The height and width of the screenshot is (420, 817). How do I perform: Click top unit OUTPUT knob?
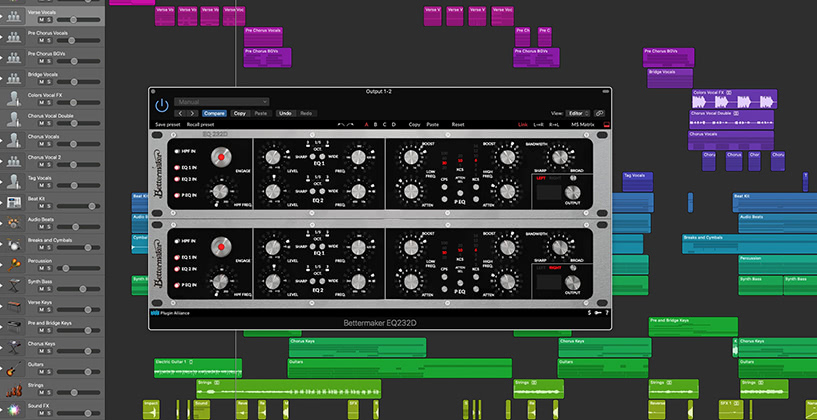tap(572, 192)
